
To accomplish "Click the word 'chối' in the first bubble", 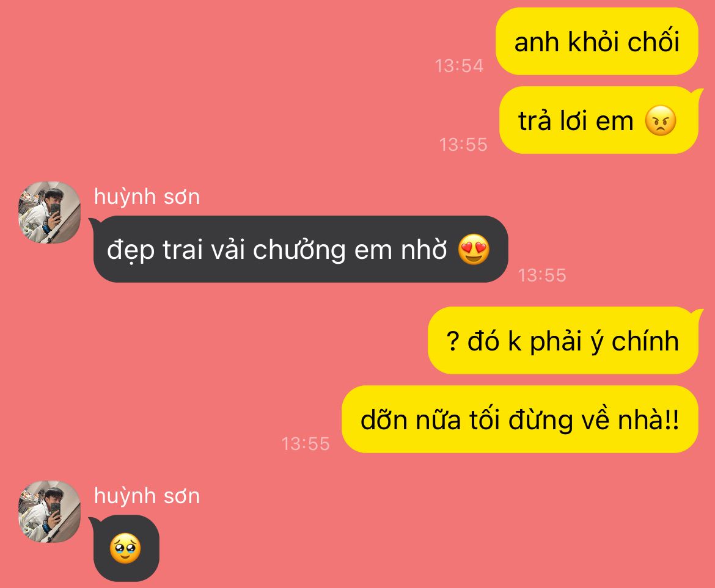I will (653, 42).
